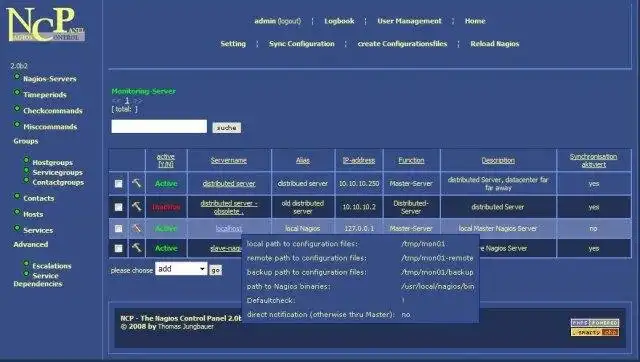Sort table by Description column header
640x362 pixels.
(498, 160)
